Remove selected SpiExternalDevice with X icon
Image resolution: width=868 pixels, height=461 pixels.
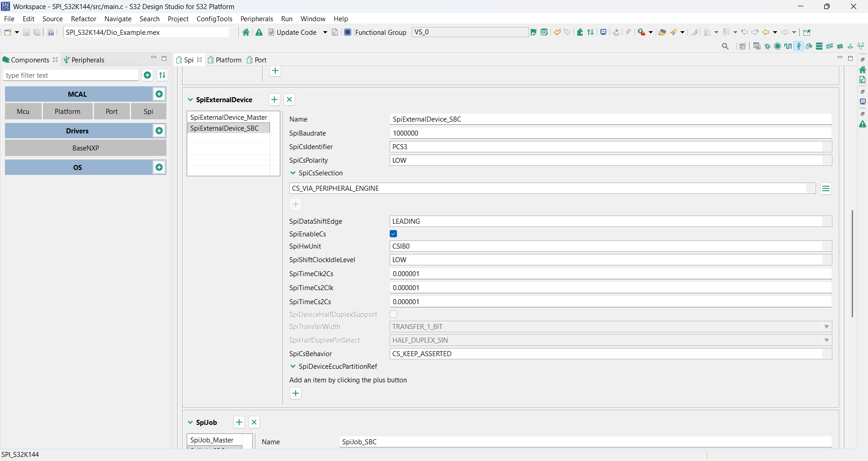(x=290, y=99)
